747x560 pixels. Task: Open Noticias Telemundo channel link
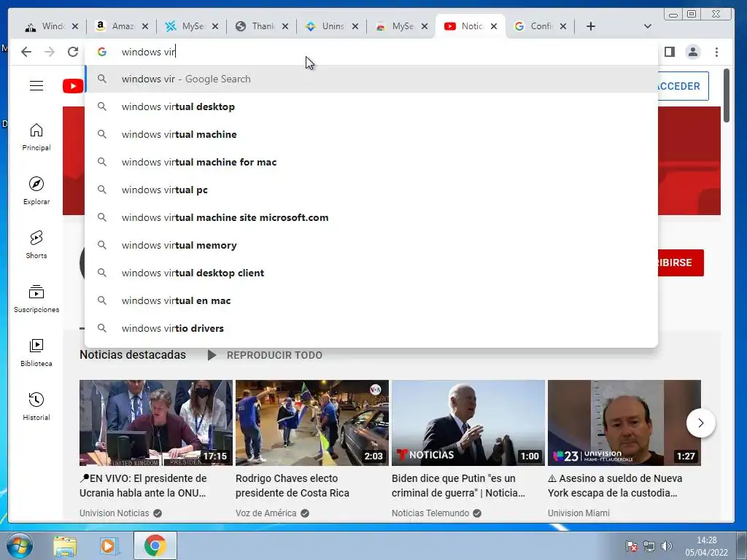(x=430, y=513)
